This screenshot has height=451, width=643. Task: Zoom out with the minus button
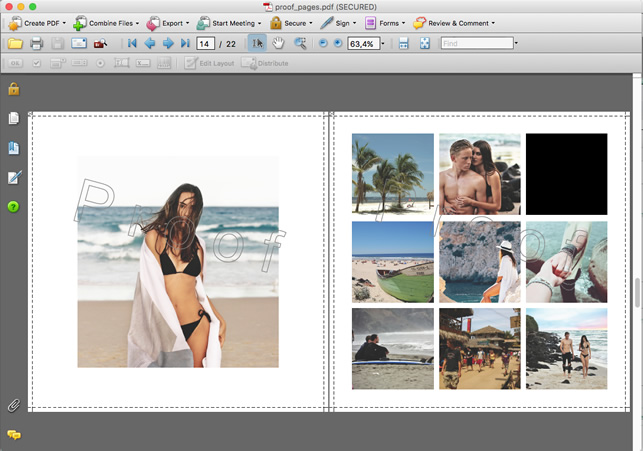(323, 43)
